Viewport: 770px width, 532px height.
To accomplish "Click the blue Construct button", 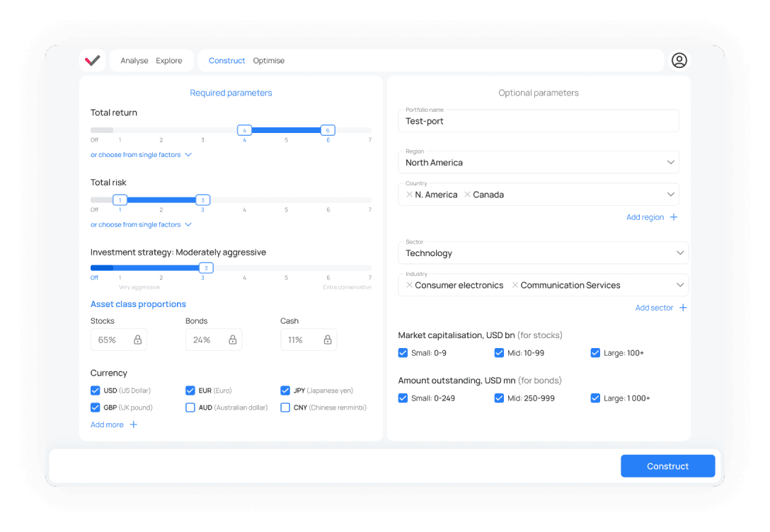I will [668, 466].
